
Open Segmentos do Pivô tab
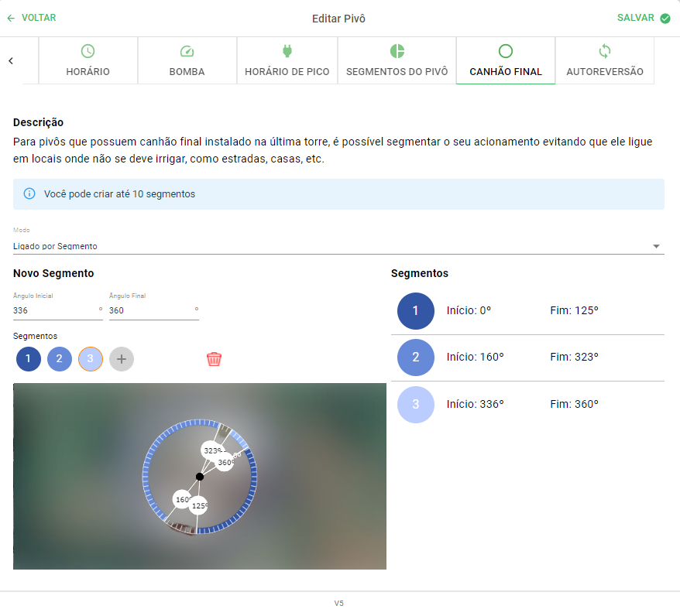[x=397, y=60]
